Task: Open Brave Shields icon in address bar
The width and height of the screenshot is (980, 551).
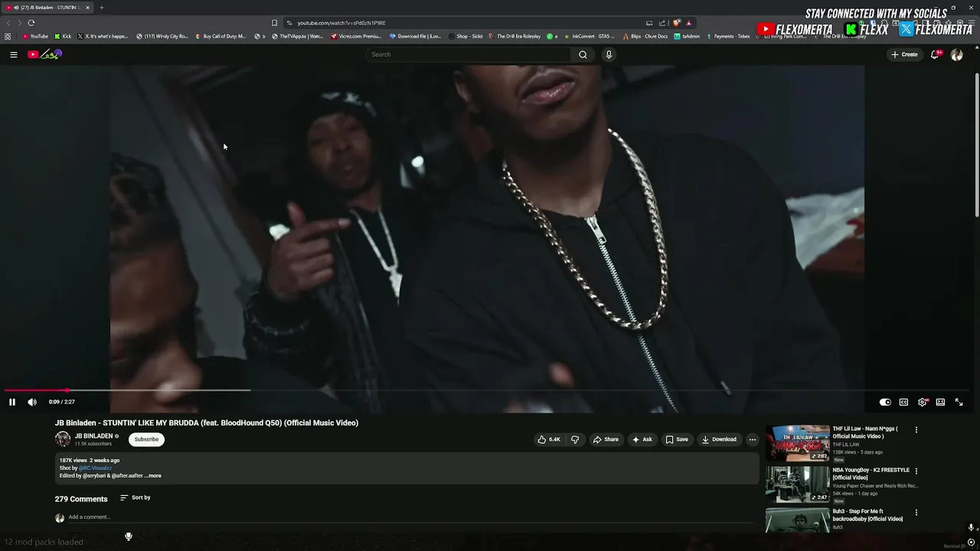Action: [676, 23]
